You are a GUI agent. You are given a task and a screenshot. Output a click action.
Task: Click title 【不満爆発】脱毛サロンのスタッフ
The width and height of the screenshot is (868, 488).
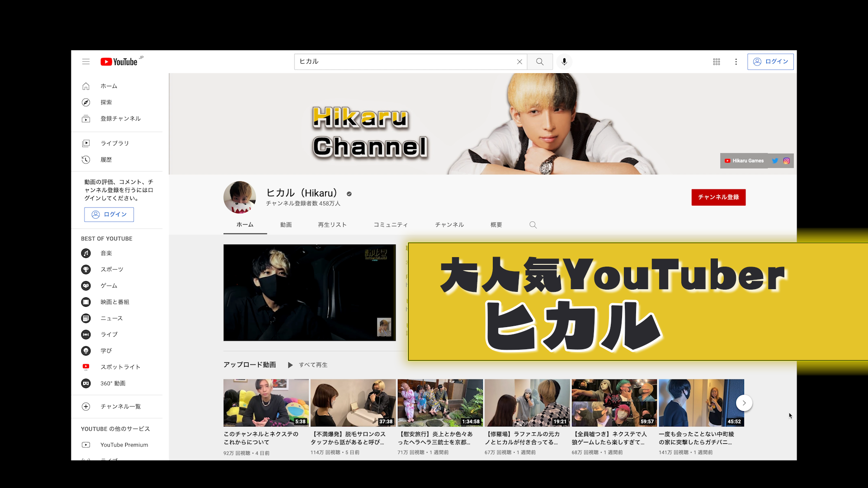click(348, 438)
